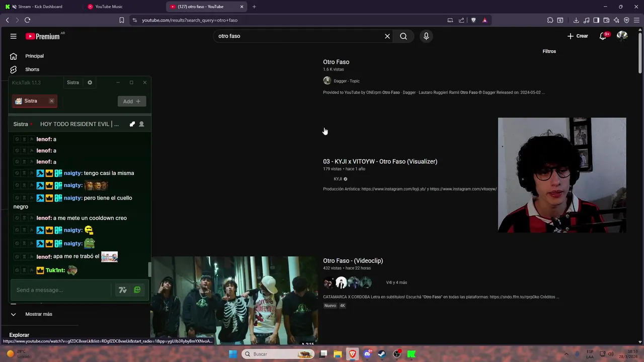Open browser downloads icon

576,20
